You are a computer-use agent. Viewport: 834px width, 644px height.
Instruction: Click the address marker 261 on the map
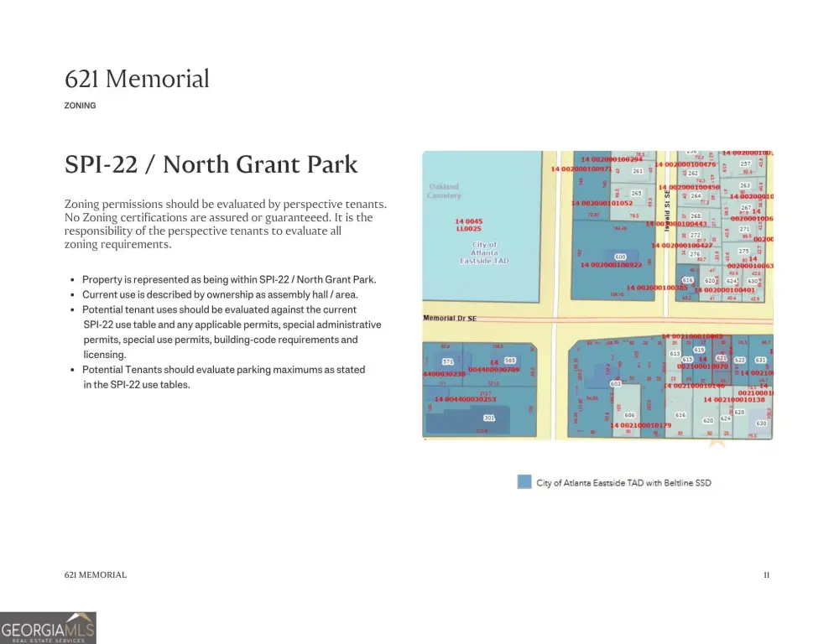point(637,171)
